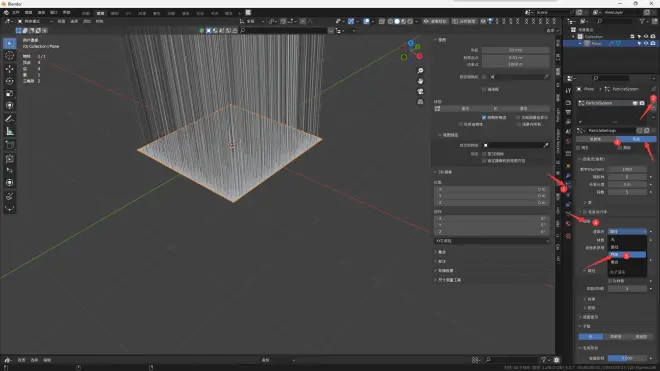This screenshot has width=660, height=371.
Task: Open Scene properties tab icon
Action: (568, 131)
